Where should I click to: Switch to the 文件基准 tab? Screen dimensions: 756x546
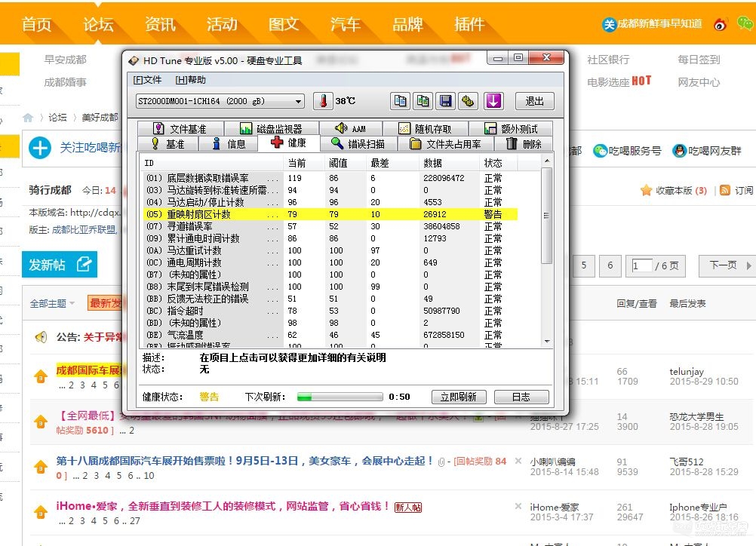pyautogui.click(x=180, y=129)
